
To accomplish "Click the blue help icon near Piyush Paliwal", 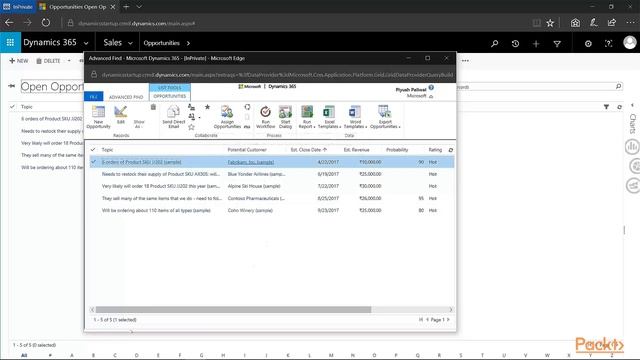I will point(431,88).
